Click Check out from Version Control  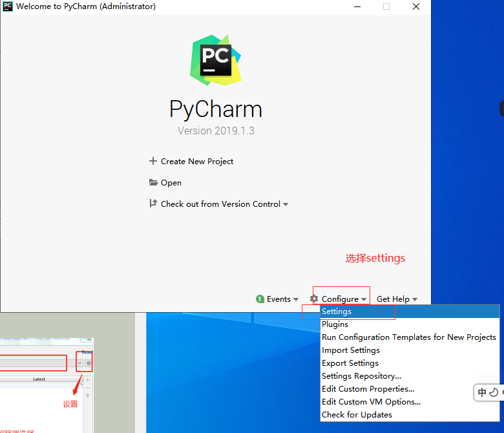pyautogui.click(x=220, y=204)
